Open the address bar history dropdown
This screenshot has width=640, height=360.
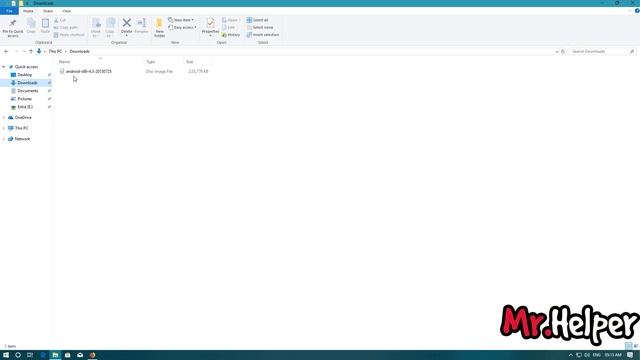pos(557,51)
